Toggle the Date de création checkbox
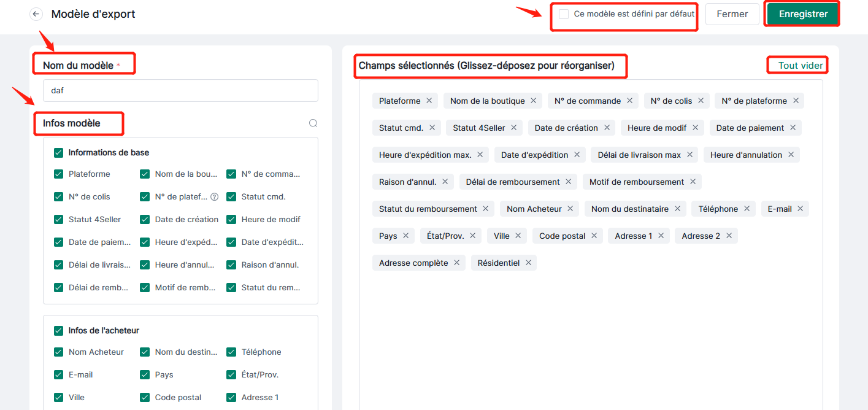868x410 pixels. tap(145, 220)
